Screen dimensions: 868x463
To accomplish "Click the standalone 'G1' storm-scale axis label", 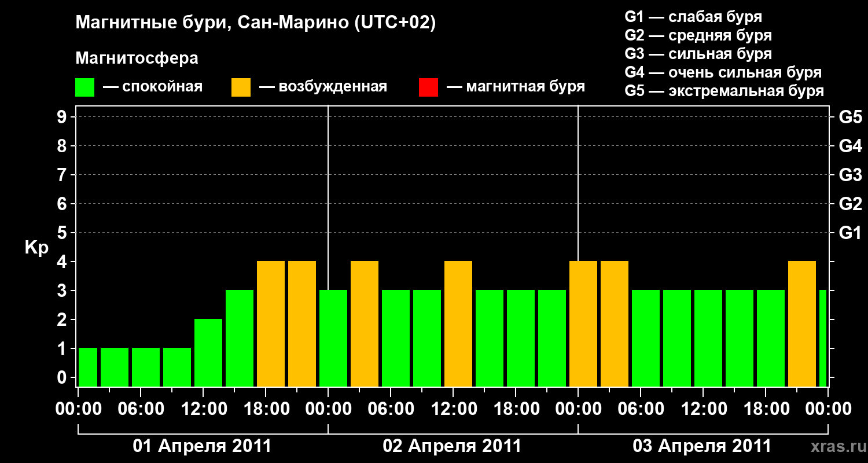I will [x=851, y=233].
